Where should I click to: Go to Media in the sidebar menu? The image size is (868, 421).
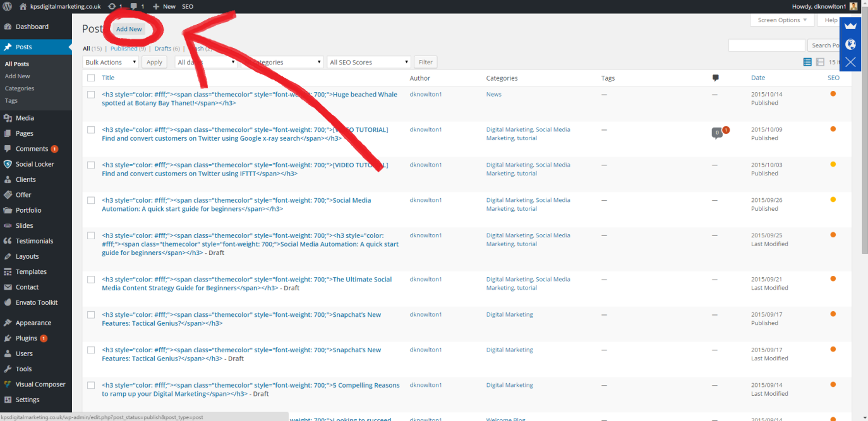point(25,118)
